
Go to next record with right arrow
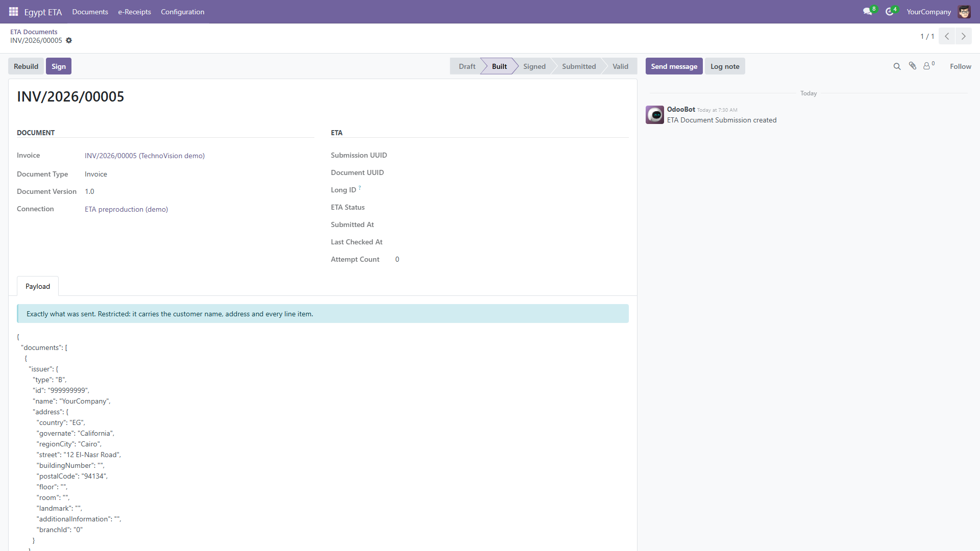964,36
